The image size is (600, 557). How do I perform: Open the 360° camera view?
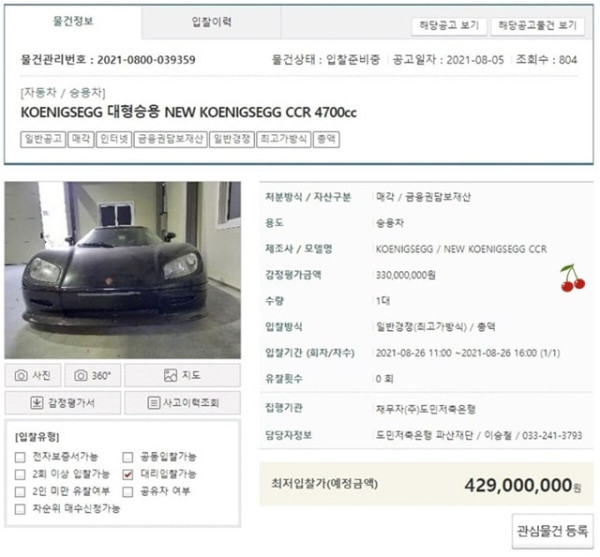[x=93, y=375]
